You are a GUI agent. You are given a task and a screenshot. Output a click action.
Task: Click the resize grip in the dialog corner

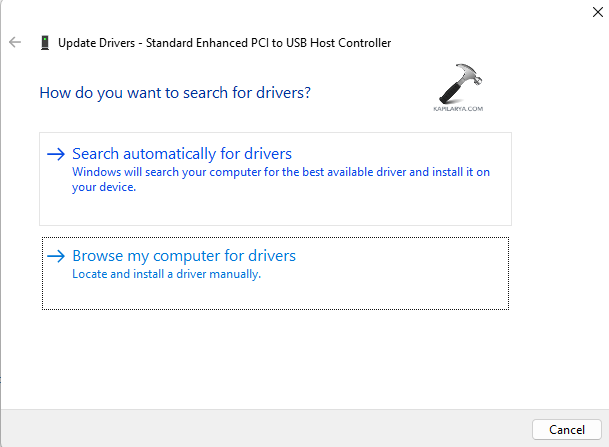[603, 441]
